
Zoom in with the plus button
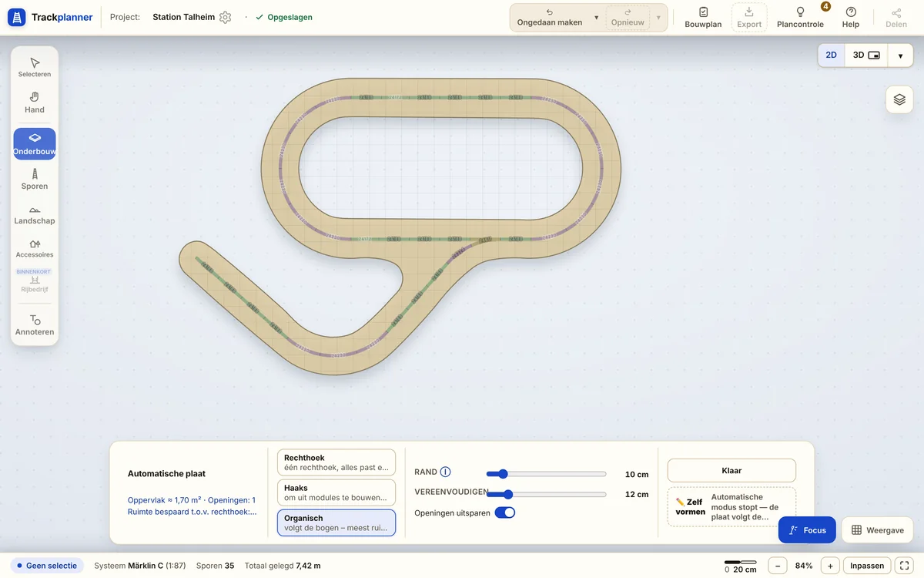coord(830,566)
